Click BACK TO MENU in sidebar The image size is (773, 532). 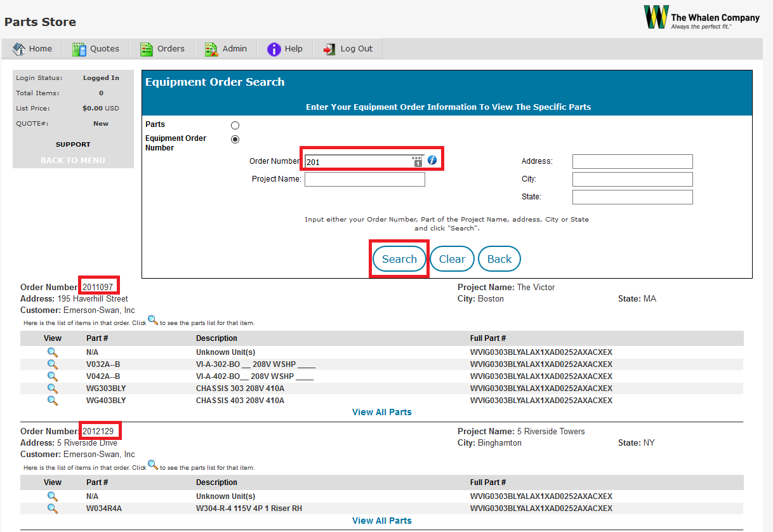coord(73,161)
